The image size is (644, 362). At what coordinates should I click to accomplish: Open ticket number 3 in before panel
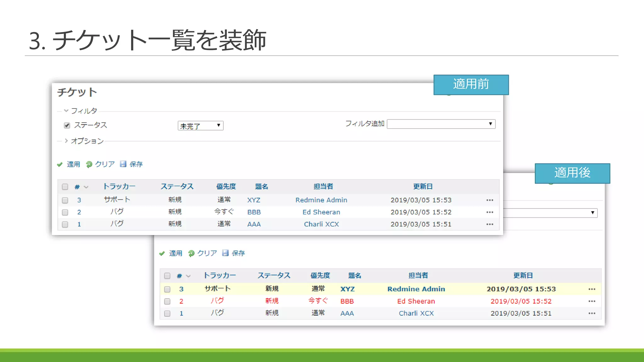pyautogui.click(x=79, y=200)
